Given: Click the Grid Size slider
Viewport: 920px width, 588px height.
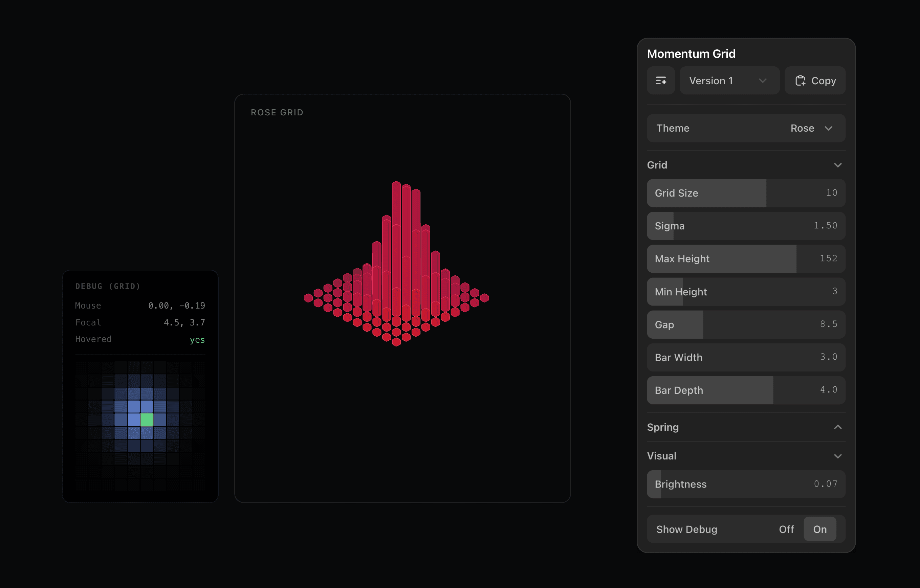Looking at the screenshot, I should click(x=745, y=193).
